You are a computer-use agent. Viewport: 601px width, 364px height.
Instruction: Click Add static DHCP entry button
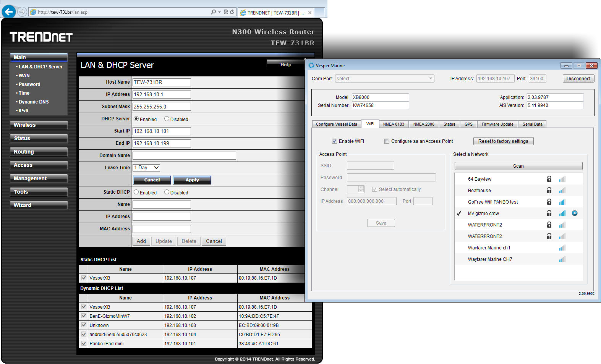pos(141,241)
